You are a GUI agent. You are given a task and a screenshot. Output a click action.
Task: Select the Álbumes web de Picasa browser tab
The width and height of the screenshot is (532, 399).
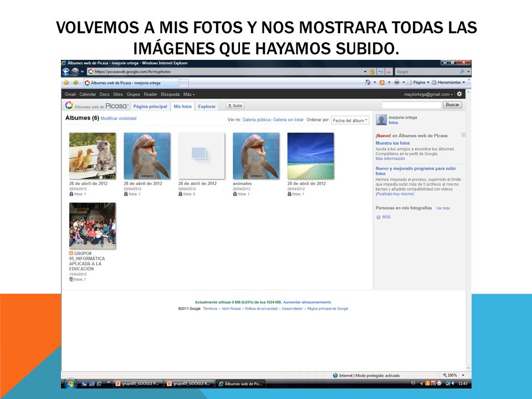click(131, 83)
